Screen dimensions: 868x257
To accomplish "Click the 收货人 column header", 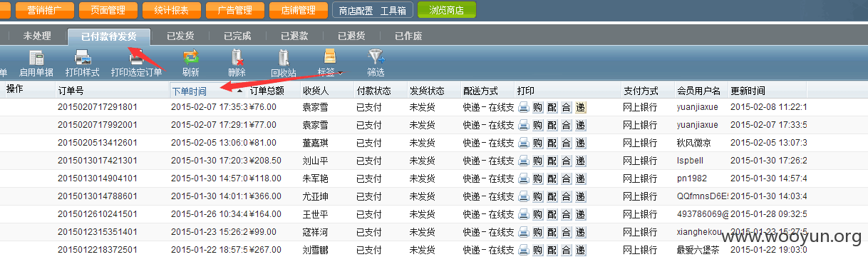I will pyautogui.click(x=316, y=91).
